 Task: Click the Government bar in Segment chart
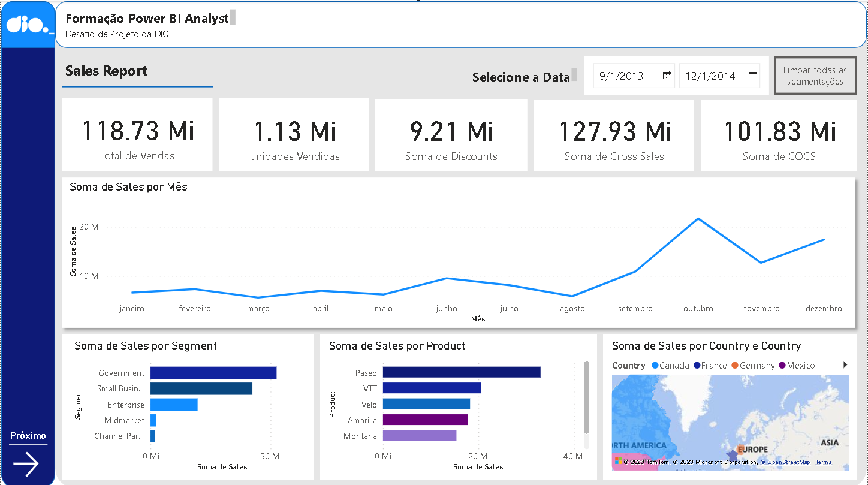coord(213,372)
